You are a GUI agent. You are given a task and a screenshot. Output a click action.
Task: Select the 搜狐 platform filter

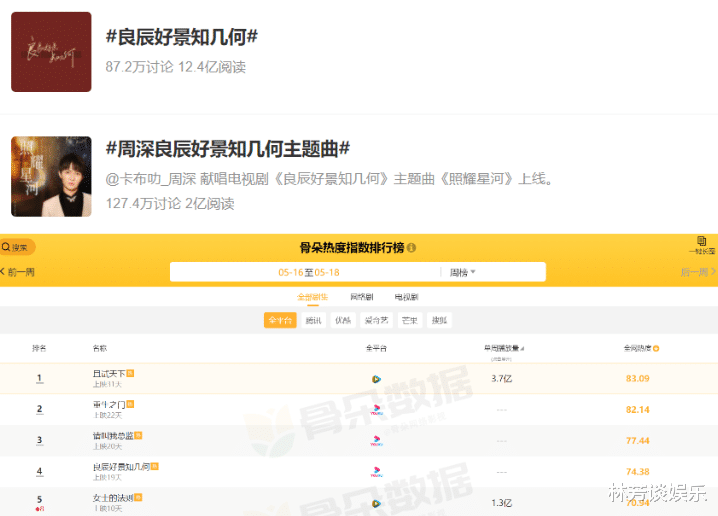click(x=439, y=320)
